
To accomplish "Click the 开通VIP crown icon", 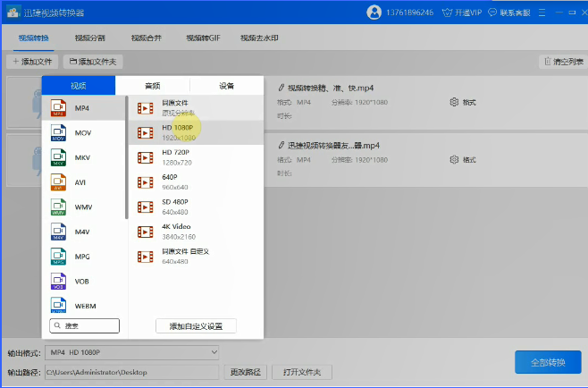I will point(447,13).
